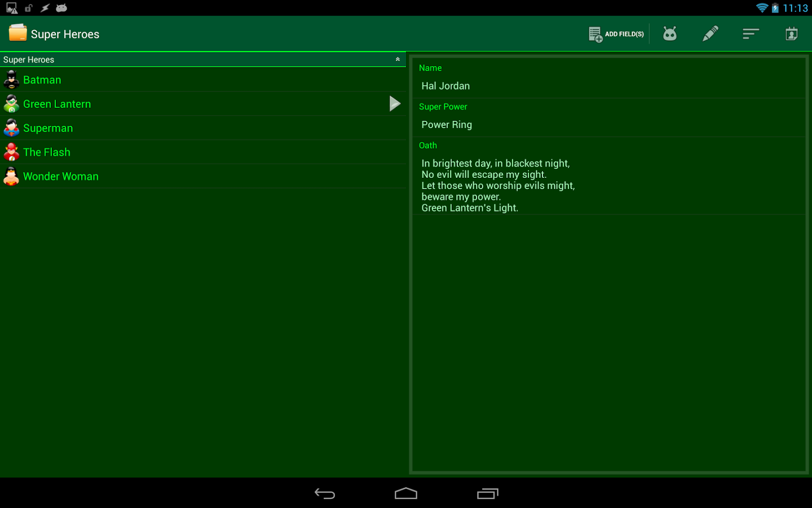Click the Add Field(s) button
The image size is (812, 508).
pos(616,34)
